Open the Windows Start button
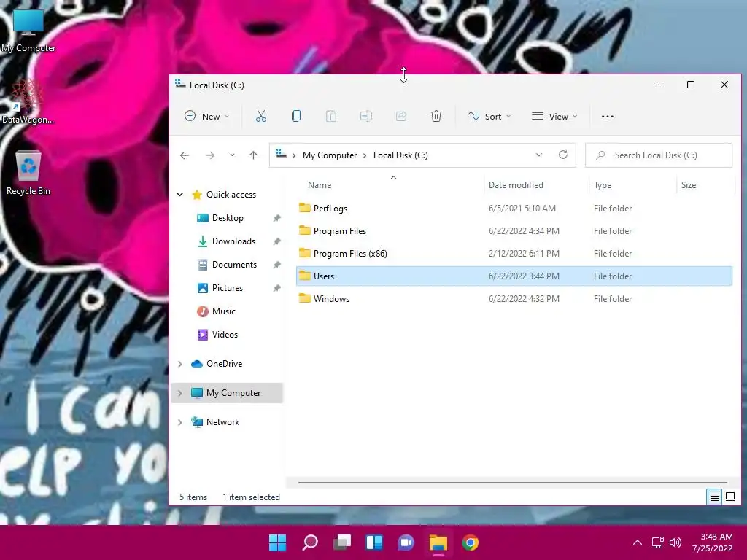The height and width of the screenshot is (560, 747). [x=278, y=542]
